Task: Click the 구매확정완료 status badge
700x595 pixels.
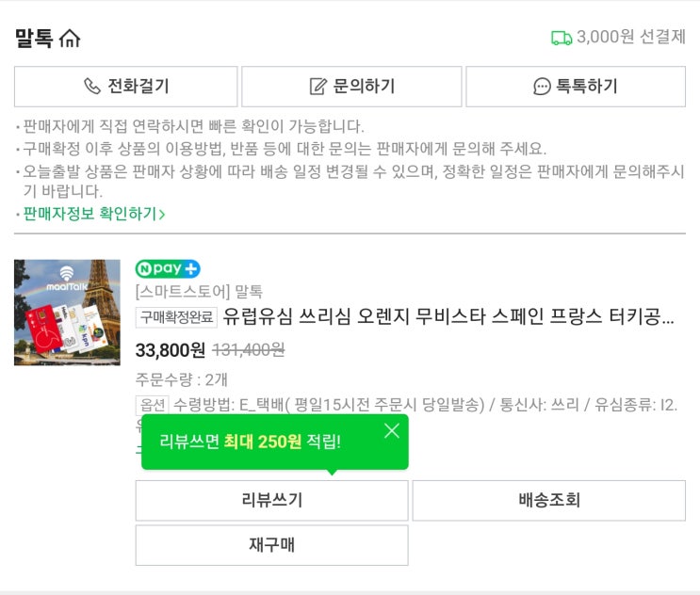Action: tap(176, 316)
